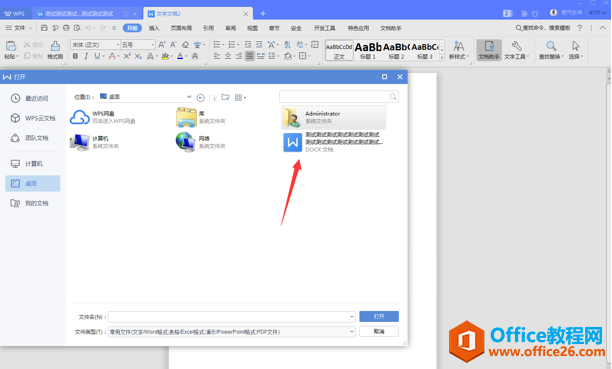Switch to the 引用 (References) tab
The width and height of the screenshot is (612, 369).
pyautogui.click(x=208, y=28)
